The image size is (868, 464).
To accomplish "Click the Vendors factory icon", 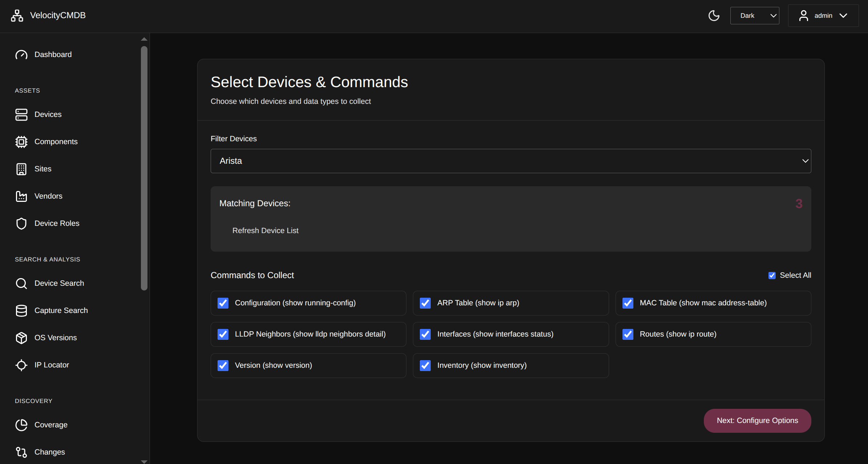I will point(21,196).
